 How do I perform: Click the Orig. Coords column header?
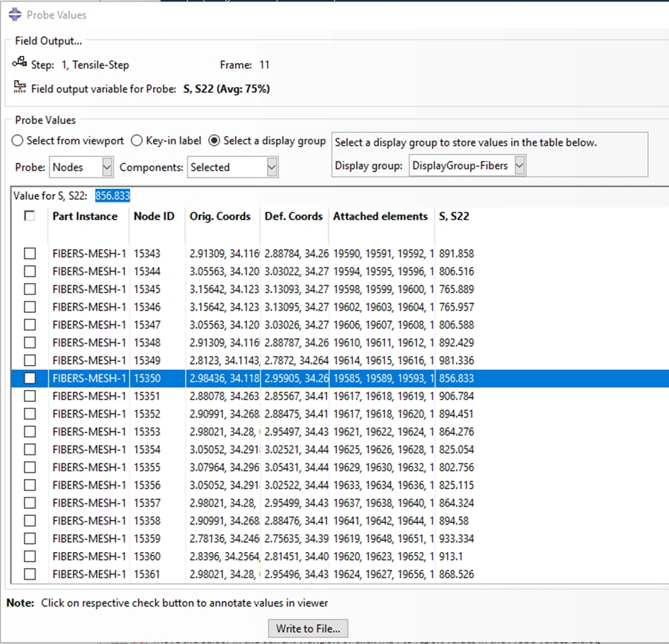click(x=220, y=217)
